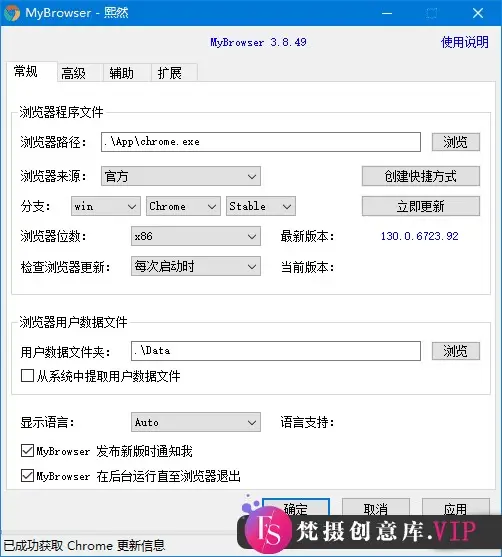Click the MyBrowser 3.8.49 version label

(258, 42)
